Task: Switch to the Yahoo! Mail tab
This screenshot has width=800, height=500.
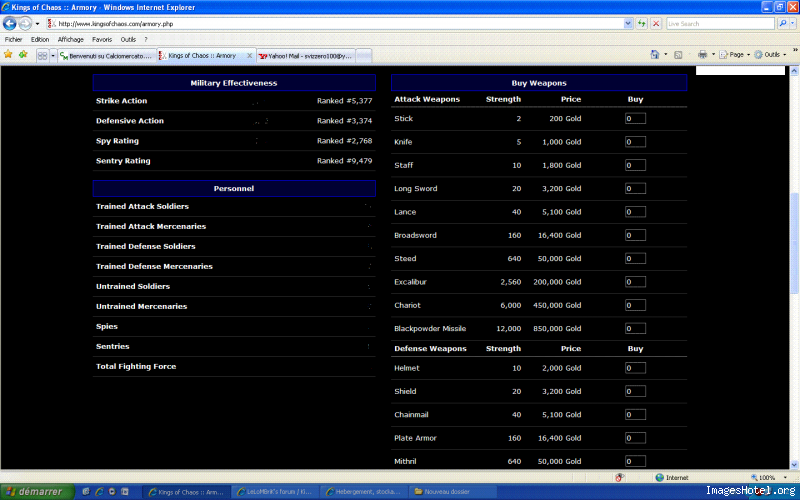Action: coord(306,56)
